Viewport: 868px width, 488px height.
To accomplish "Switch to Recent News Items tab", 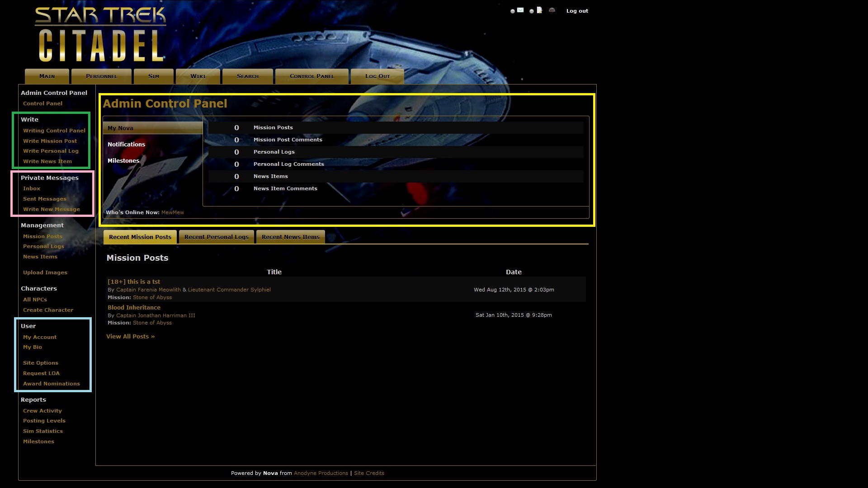I will coord(290,237).
